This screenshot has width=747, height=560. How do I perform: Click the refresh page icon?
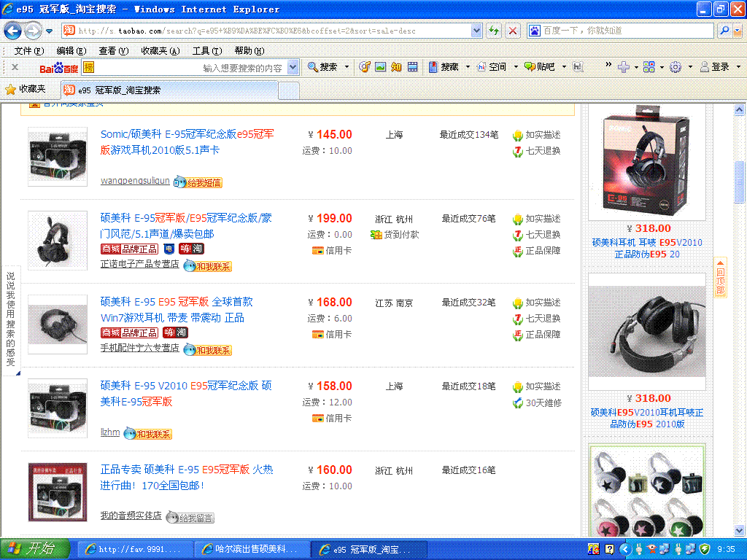tap(494, 31)
